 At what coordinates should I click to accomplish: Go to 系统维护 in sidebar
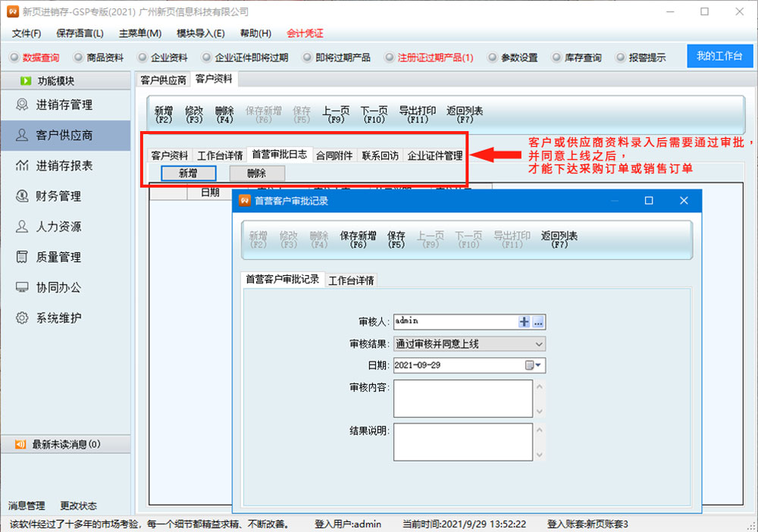coord(58,318)
